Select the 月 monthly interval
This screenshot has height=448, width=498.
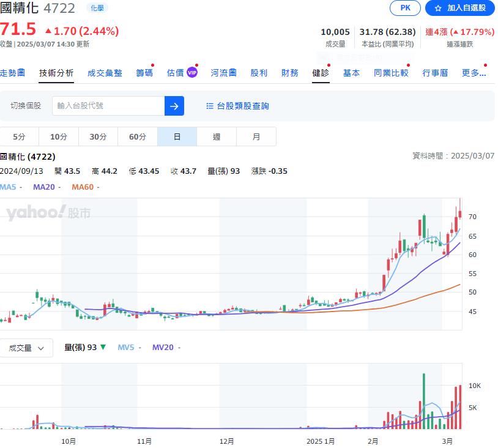click(x=256, y=136)
